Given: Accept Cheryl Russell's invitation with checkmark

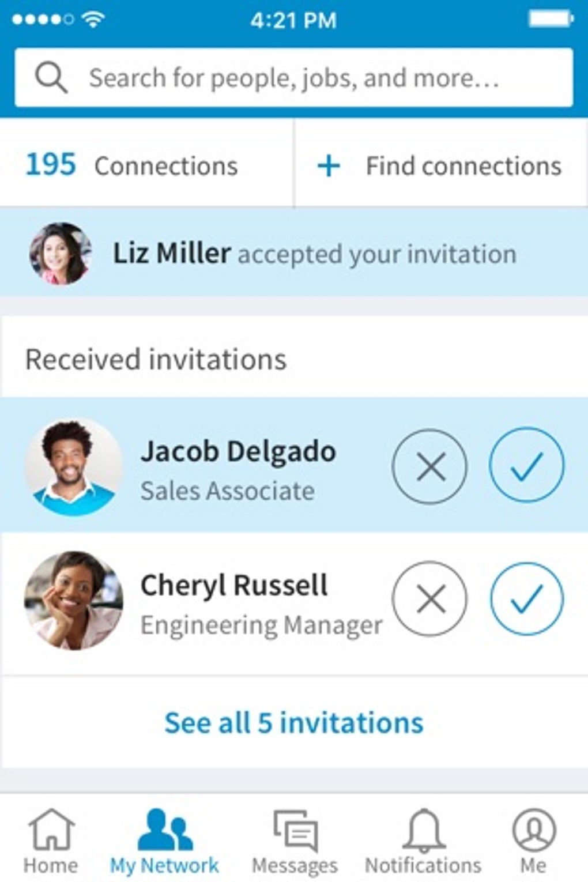Looking at the screenshot, I should (526, 599).
